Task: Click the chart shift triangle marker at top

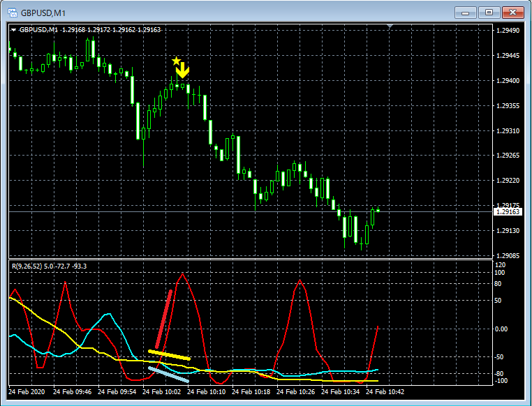Action: click(x=390, y=26)
